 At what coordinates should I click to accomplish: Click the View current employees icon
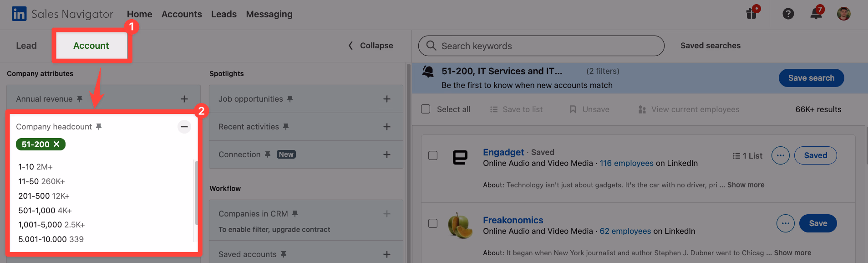coord(642,109)
